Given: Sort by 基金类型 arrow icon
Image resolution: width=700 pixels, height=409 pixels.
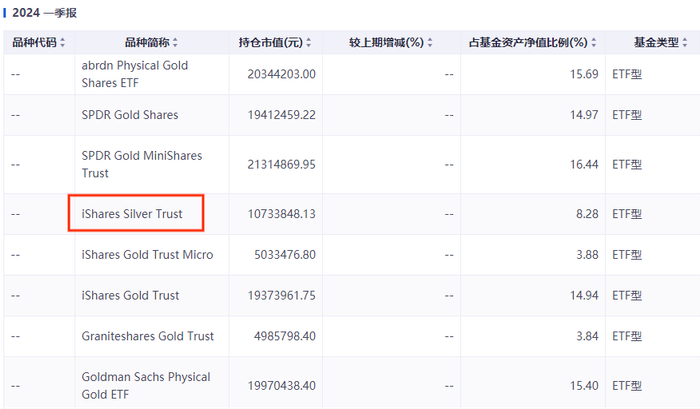Looking at the screenshot, I should click(685, 43).
